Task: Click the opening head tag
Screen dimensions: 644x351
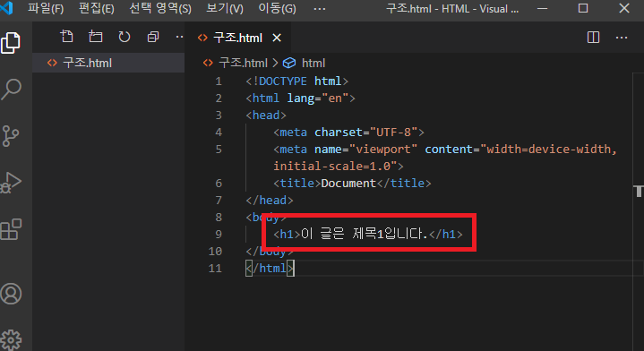Action: coord(266,115)
